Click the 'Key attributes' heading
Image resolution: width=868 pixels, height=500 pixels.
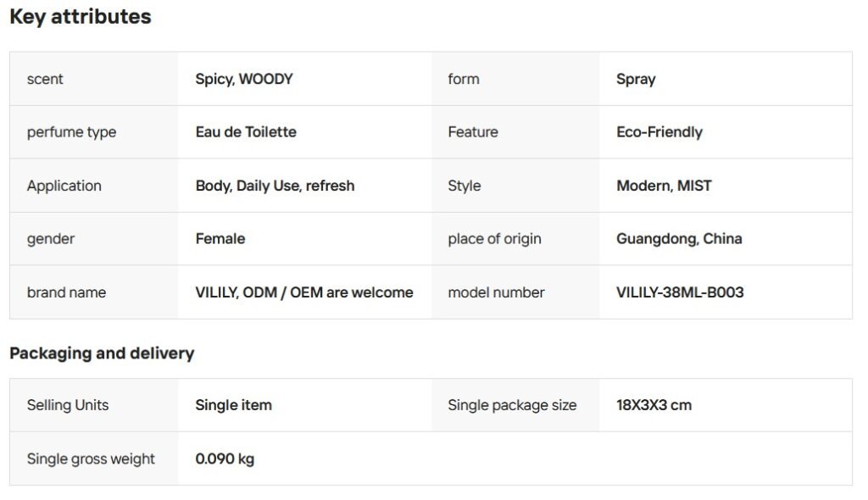click(81, 17)
